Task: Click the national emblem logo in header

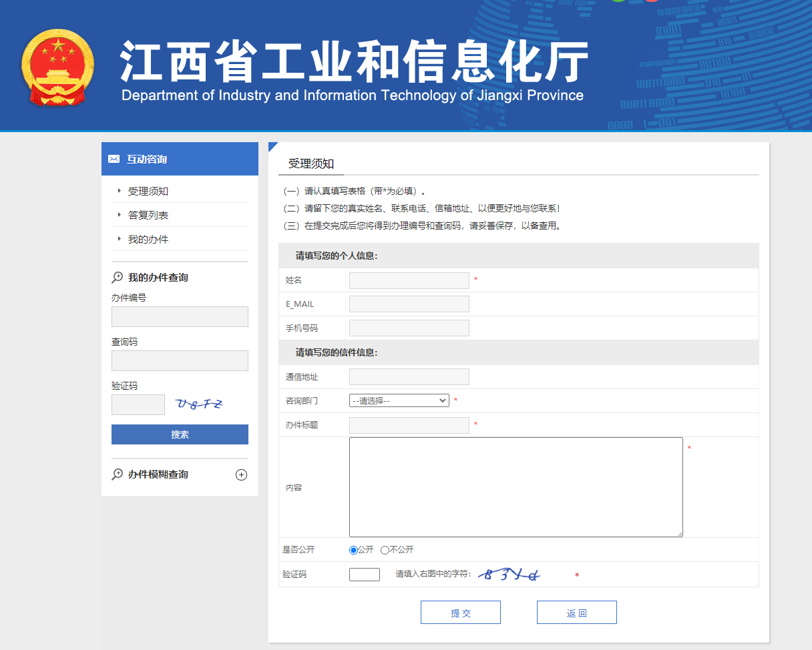Action: coord(58,68)
